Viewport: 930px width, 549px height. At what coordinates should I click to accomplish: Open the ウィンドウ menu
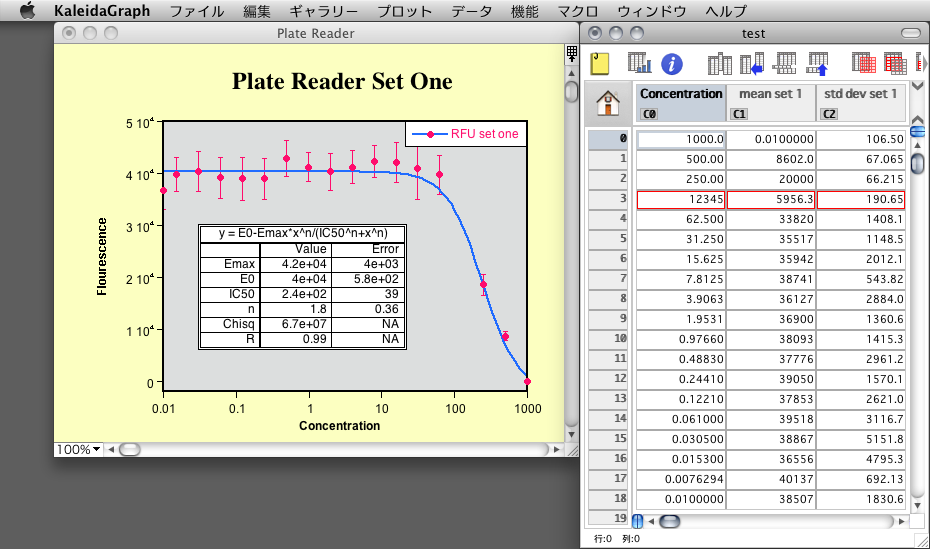coord(652,11)
